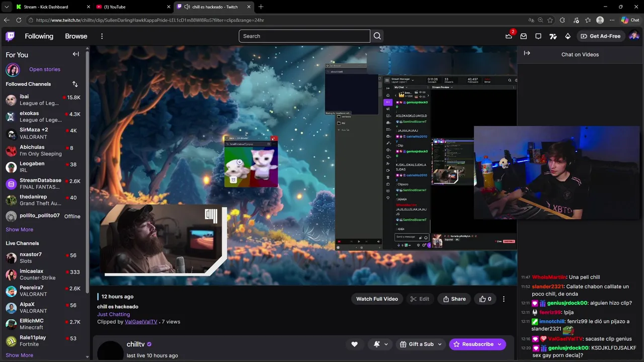Open nxastor7 Slots channel
The width and height of the screenshot is (644, 362).
click(x=43, y=257)
